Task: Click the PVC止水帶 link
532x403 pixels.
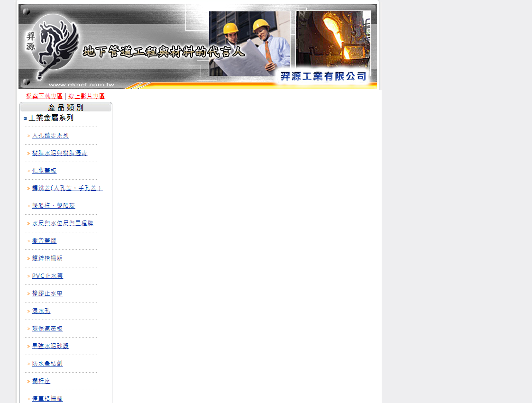Action: coord(47,276)
